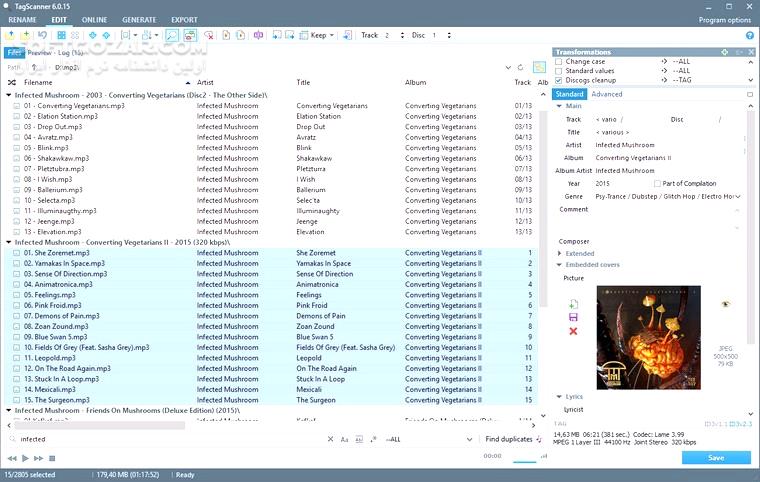The image size is (760, 482).
Task: Click the open folder toolbar icon
Action: pos(10,35)
